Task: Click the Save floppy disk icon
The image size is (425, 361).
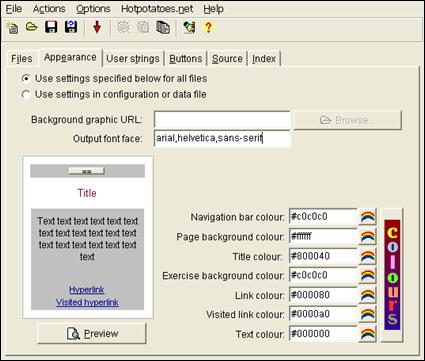Action: (51, 27)
